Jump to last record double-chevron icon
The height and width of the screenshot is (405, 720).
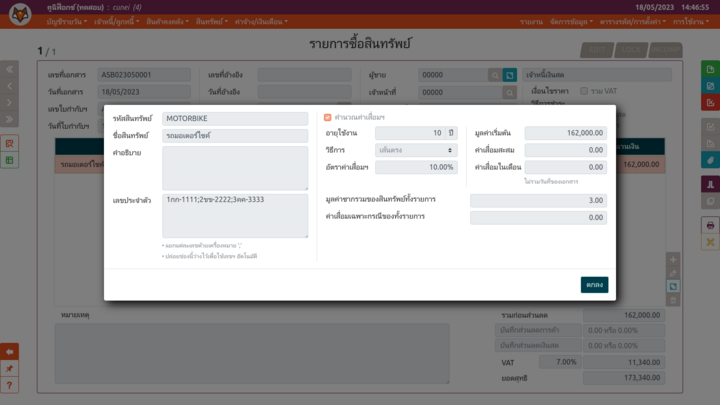pyautogui.click(x=9, y=119)
